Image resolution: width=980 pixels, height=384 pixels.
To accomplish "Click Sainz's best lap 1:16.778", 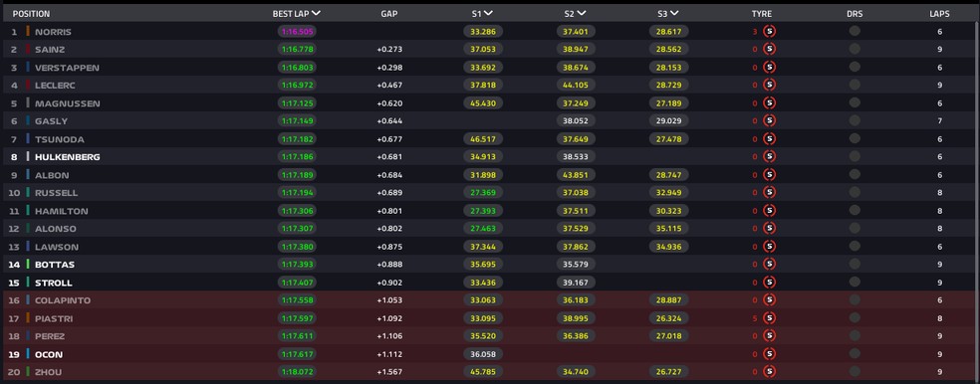I will tap(297, 50).
